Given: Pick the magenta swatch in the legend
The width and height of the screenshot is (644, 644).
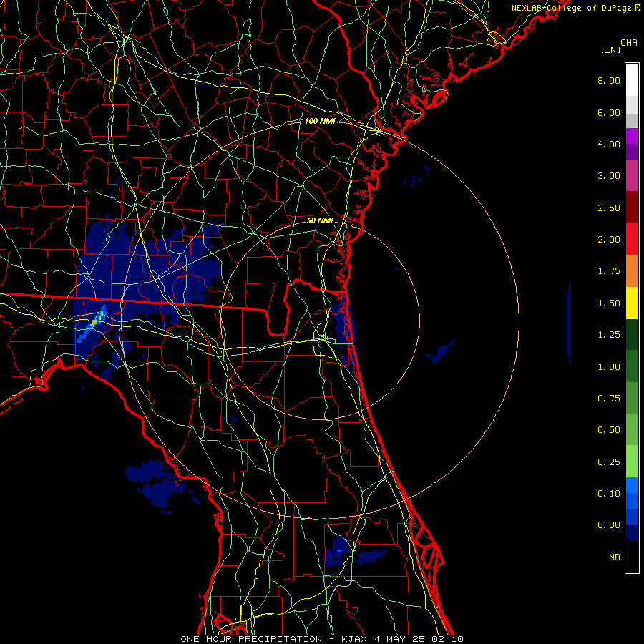Looking at the screenshot, I should [632, 136].
